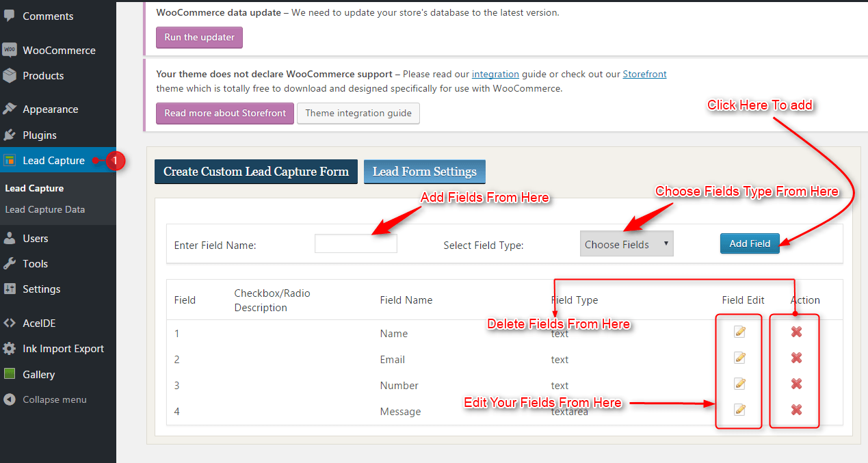Delete the Email field with red X

(796, 358)
